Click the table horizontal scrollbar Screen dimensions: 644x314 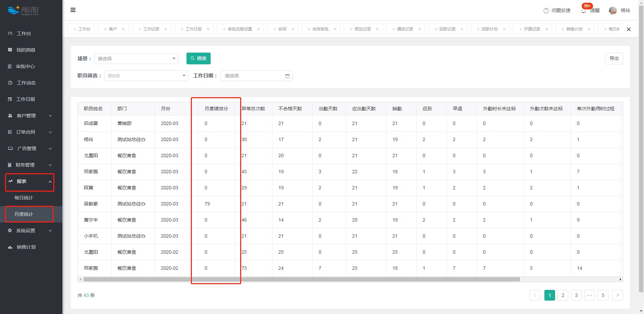pyautogui.click(x=301, y=279)
